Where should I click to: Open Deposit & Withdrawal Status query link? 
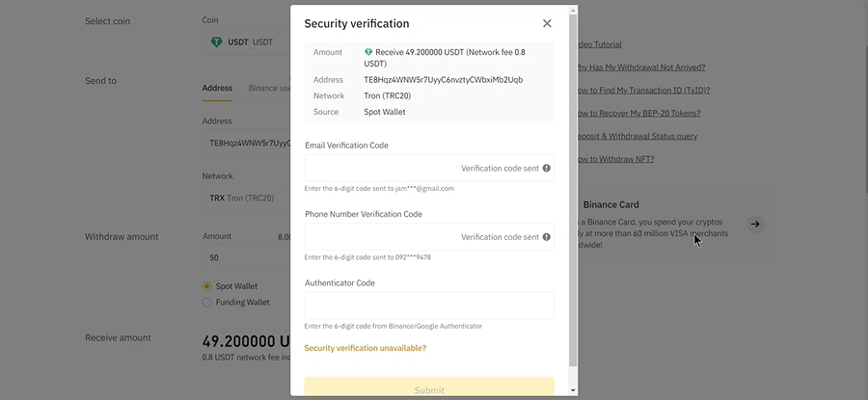pos(637,136)
